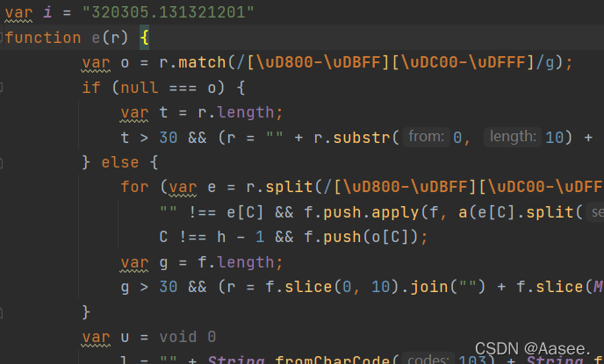
Task: Click the length: parameter hint
Action: pos(513,137)
